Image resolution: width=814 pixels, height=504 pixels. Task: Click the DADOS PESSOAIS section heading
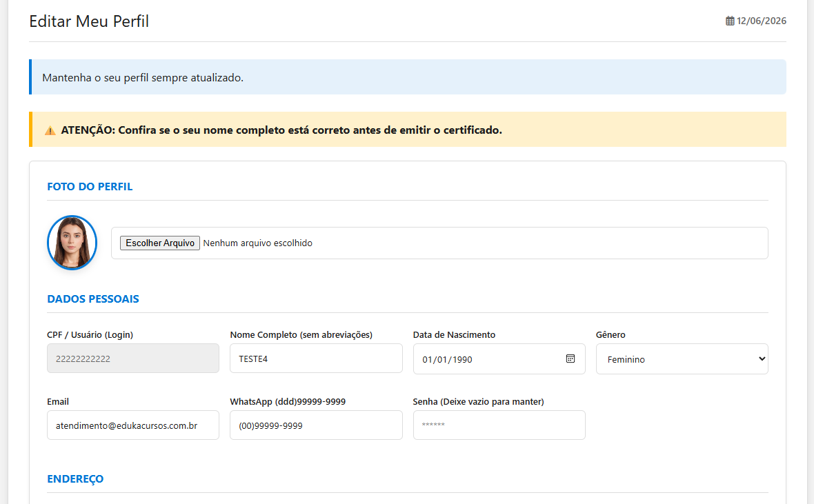pyautogui.click(x=93, y=299)
